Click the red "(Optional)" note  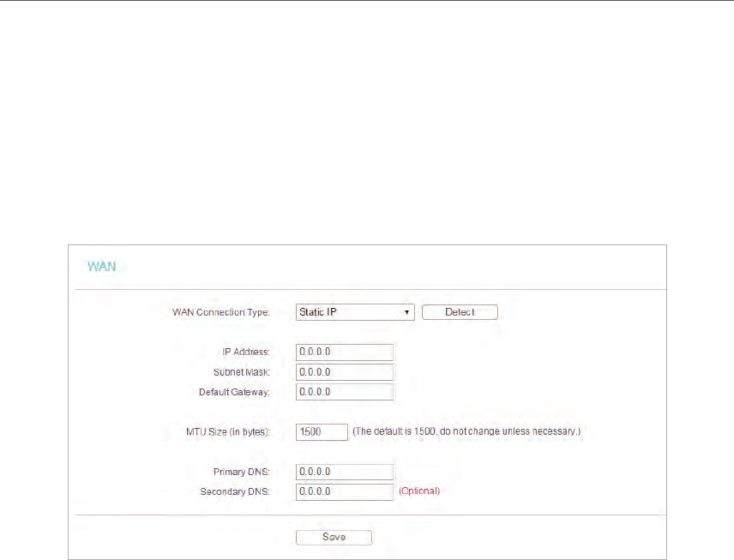(419, 491)
